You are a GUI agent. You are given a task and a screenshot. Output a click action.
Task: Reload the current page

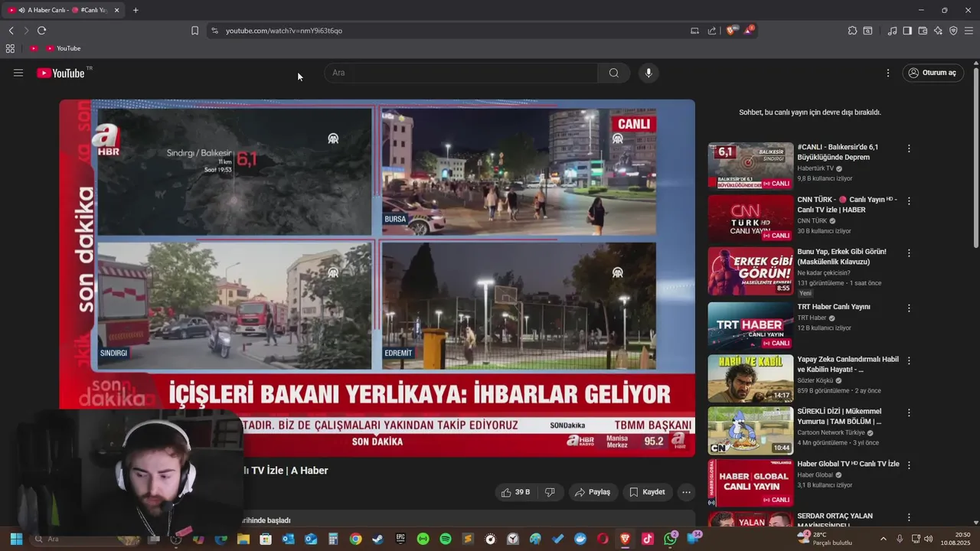pos(41,31)
